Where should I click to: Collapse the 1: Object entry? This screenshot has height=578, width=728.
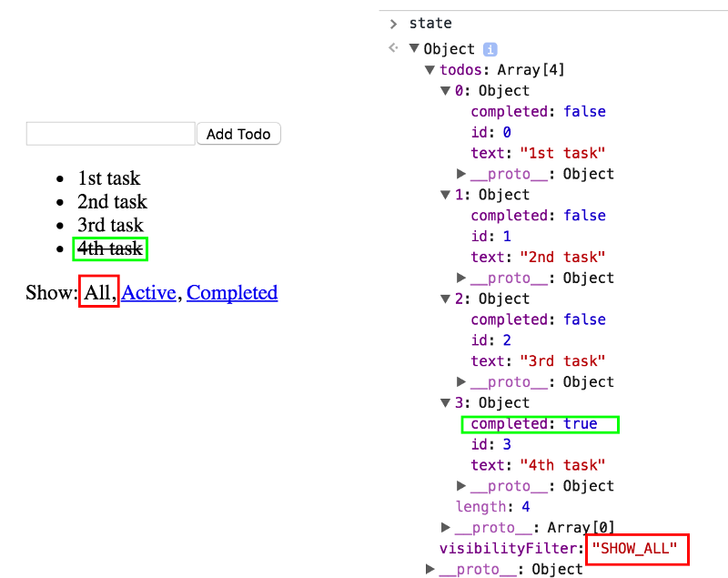coord(446,195)
